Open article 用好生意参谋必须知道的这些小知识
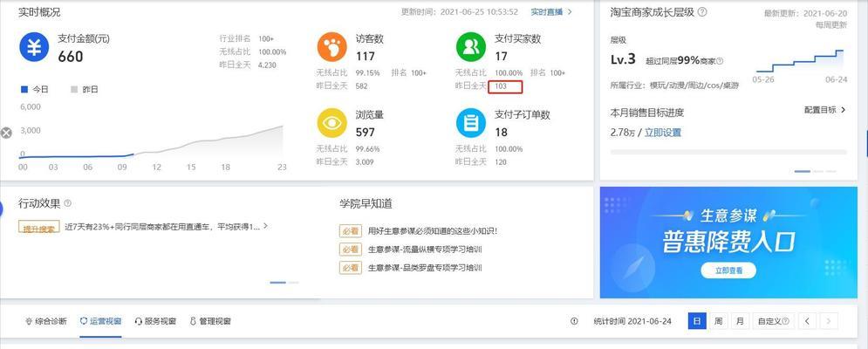The width and height of the screenshot is (868, 349). pos(433,231)
